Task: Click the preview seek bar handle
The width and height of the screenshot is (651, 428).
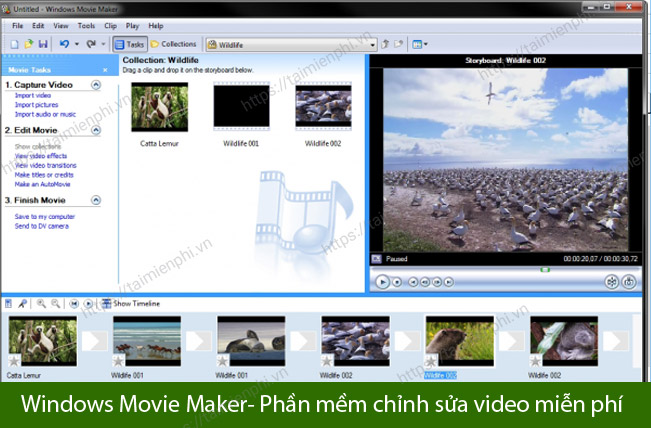Action: [x=545, y=268]
